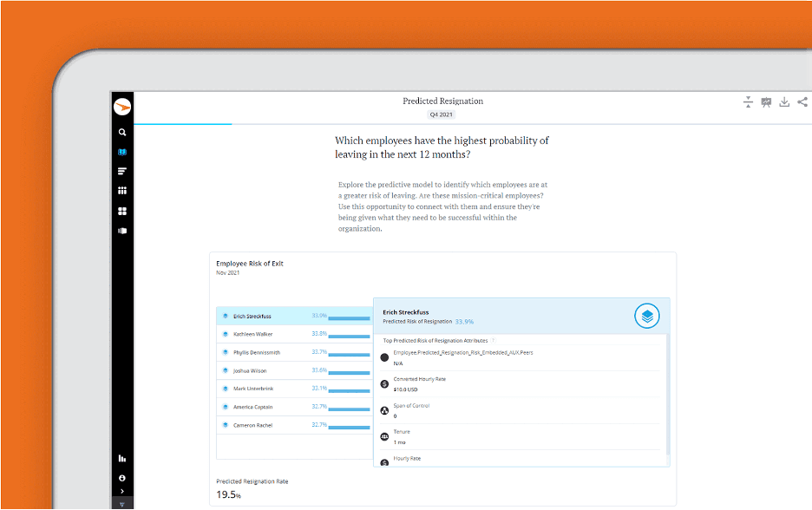Click the Q4 2021 time period selector

point(442,114)
